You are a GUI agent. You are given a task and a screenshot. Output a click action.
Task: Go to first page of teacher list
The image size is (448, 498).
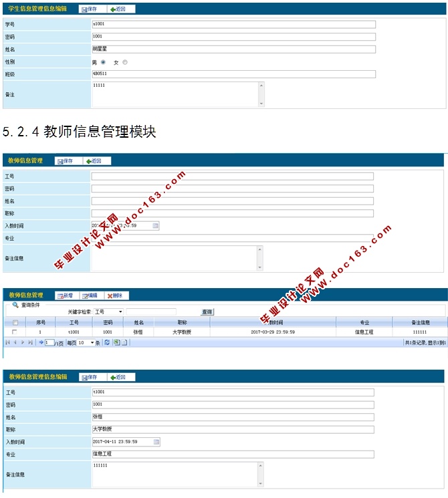coord(7,342)
